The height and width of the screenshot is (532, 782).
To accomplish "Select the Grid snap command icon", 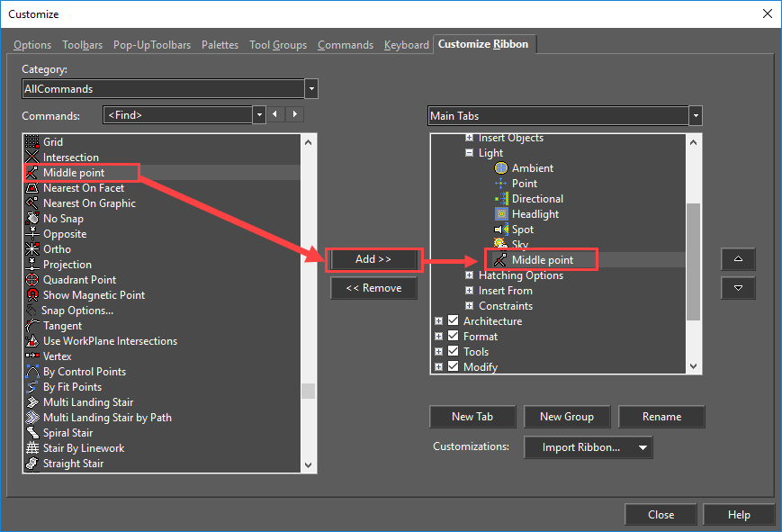I will click(x=32, y=142).
